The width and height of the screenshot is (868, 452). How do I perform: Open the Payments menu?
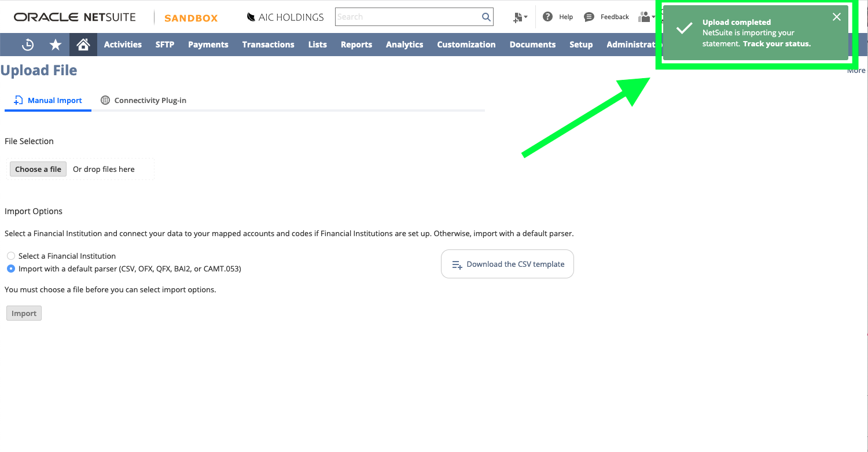pyautogui.click(x=208, y=45)
